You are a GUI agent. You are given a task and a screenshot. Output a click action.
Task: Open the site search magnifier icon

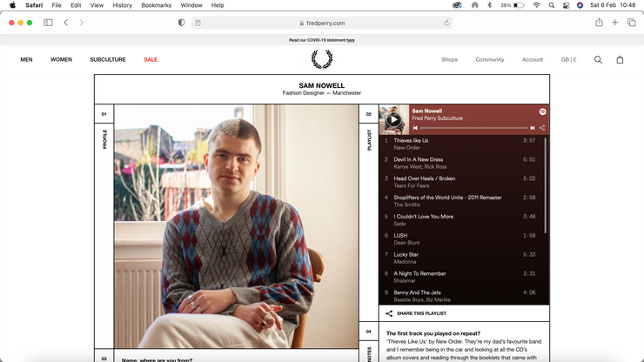(598, 59)
